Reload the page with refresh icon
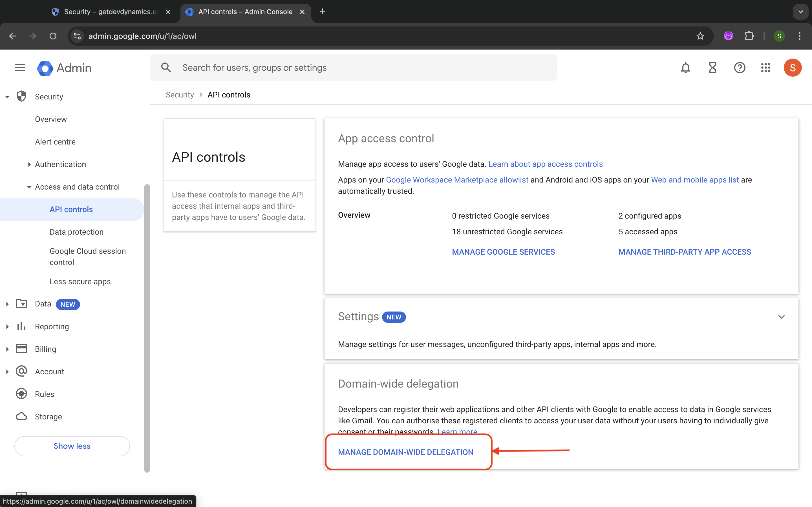This screenshot has width=812, height=507. point(53,36)
